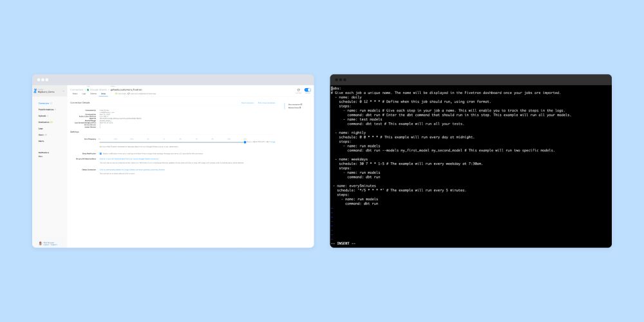
Task: Open the Documentation link on the right
Action: pos(295,104)
